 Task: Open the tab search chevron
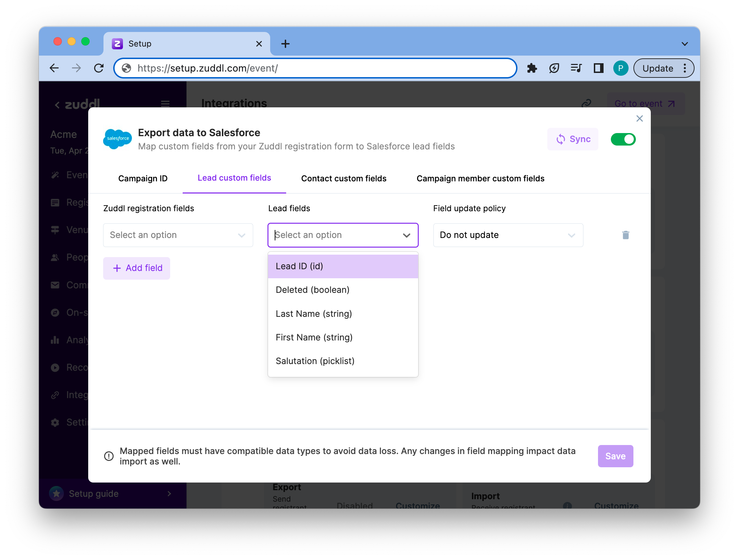pos(685,44)
